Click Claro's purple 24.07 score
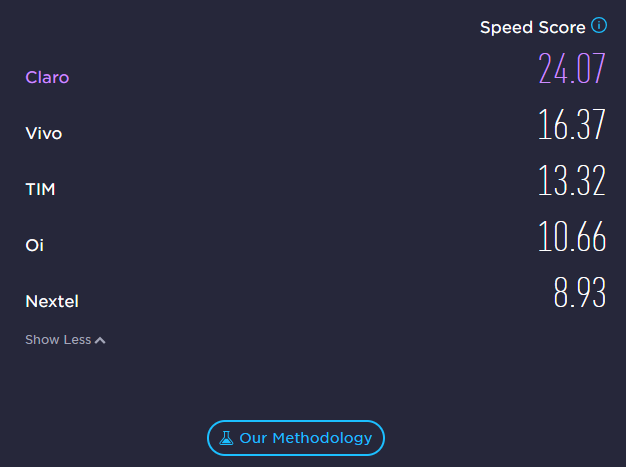 click(572, 69)
